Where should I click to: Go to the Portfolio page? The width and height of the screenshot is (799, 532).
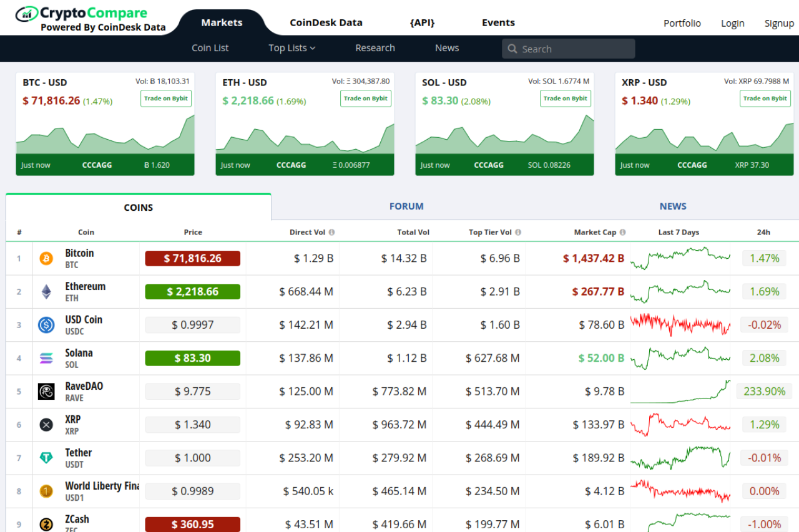click(682, 23)
